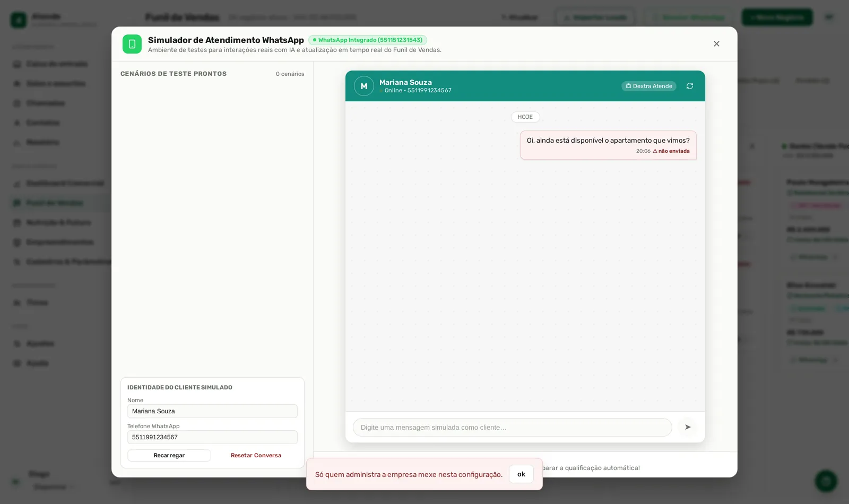Click the admin-only configuration error message
849x504 pixels.
pyautogui.click(x=409, y=474)
